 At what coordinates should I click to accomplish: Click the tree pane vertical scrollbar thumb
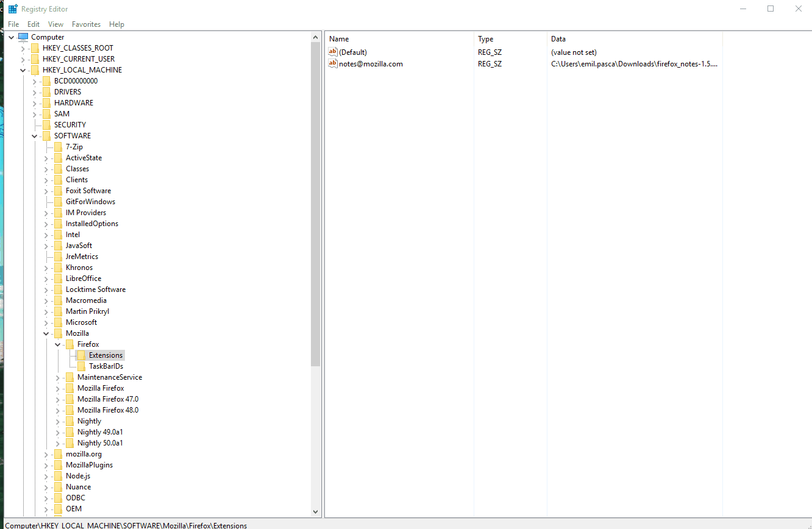click(x=316, y=204)
